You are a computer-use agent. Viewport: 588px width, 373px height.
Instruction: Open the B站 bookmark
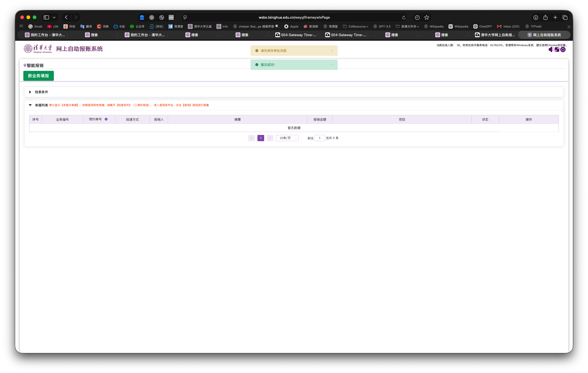(119, 26)
